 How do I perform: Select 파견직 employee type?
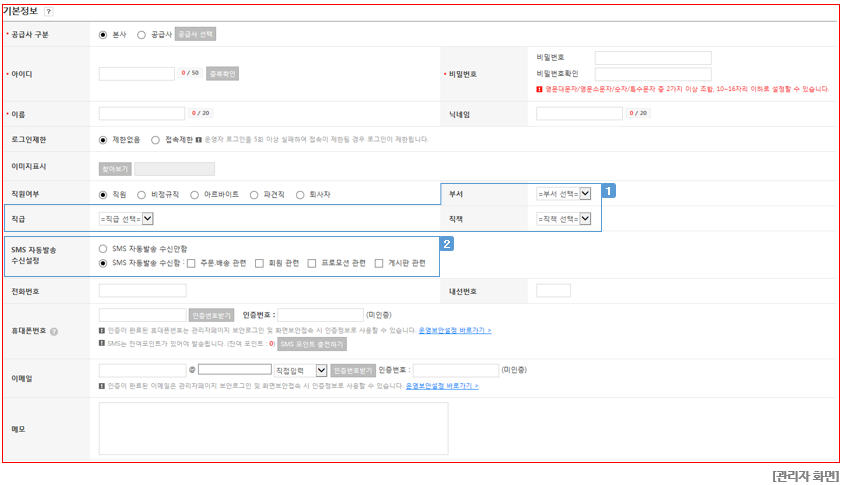[254, 195]
